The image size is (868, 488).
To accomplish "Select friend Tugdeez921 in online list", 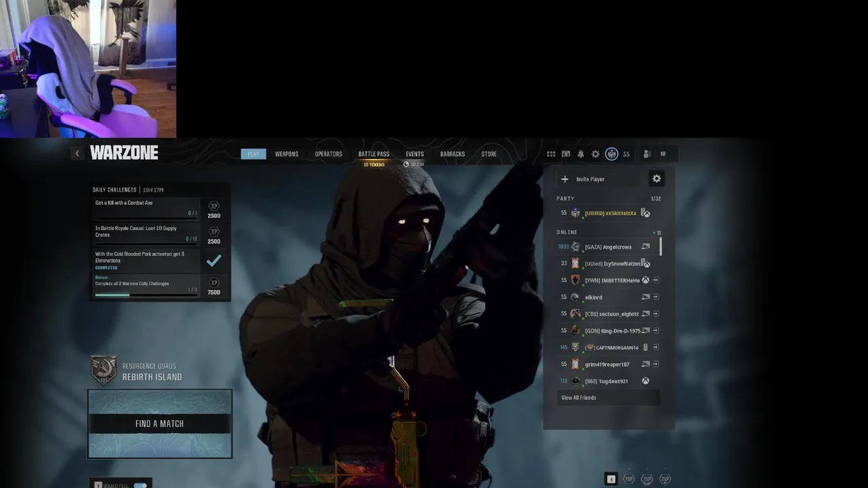I will click(x=608, y=381).
